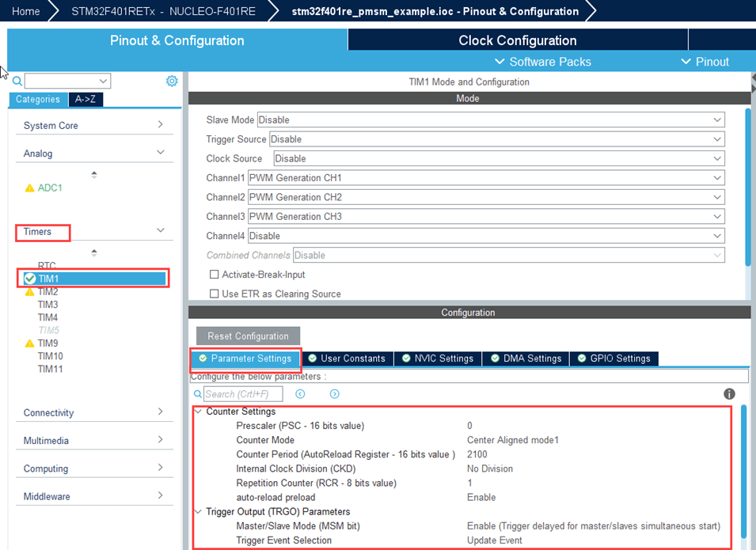Click the settings gear icon in the sidebar
This screenshot has width=756, height=550.
172,81
